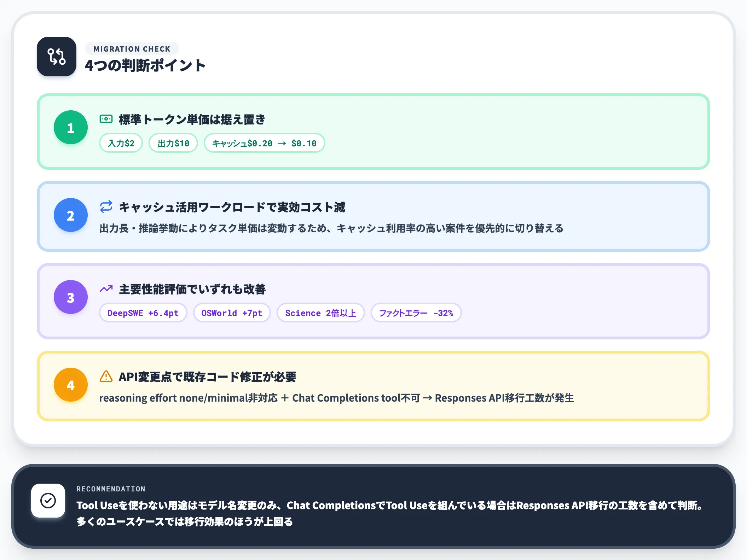
Task: Click the warning triangle icon beside API変更点
Action: [x=106, y=377]
